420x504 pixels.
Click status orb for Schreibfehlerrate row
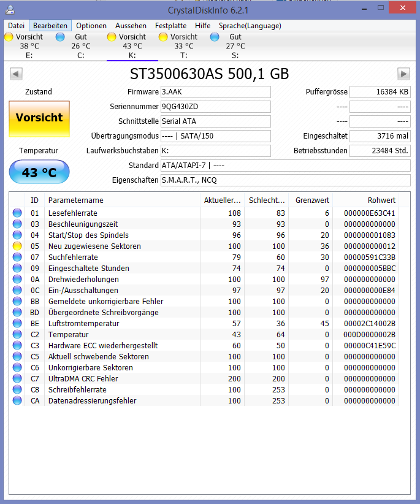pos(17,389)
